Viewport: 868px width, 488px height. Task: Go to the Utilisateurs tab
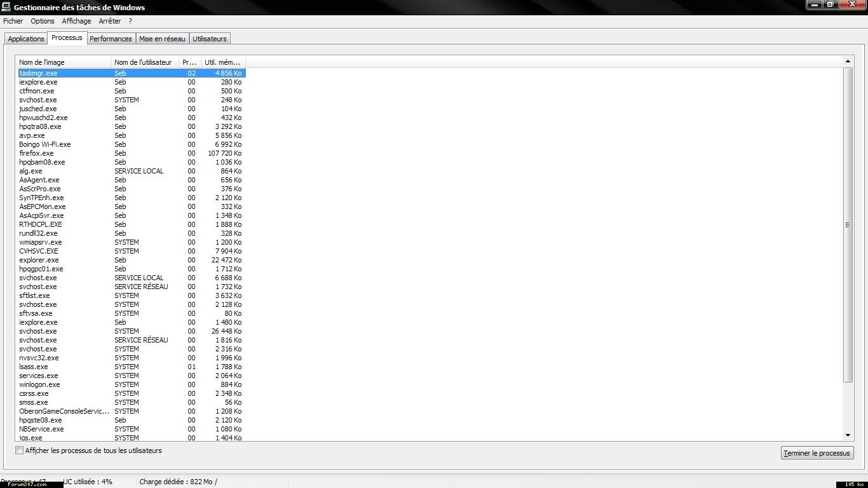pos(209,39)
